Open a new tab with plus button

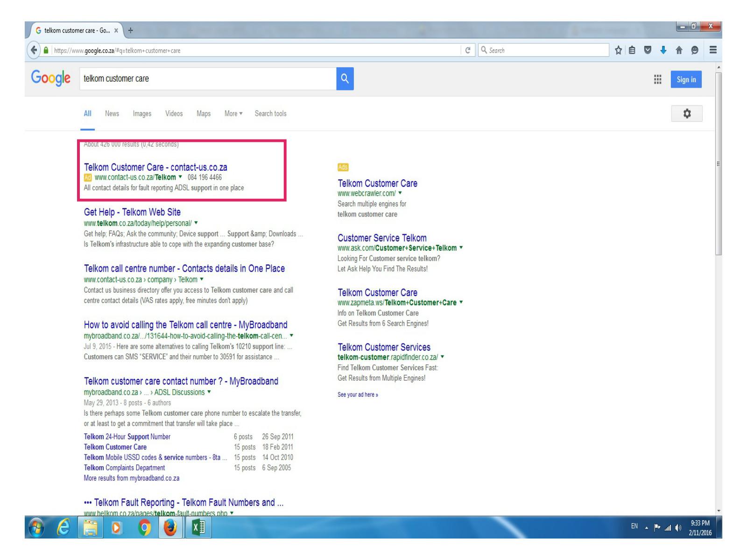point(130,31)
